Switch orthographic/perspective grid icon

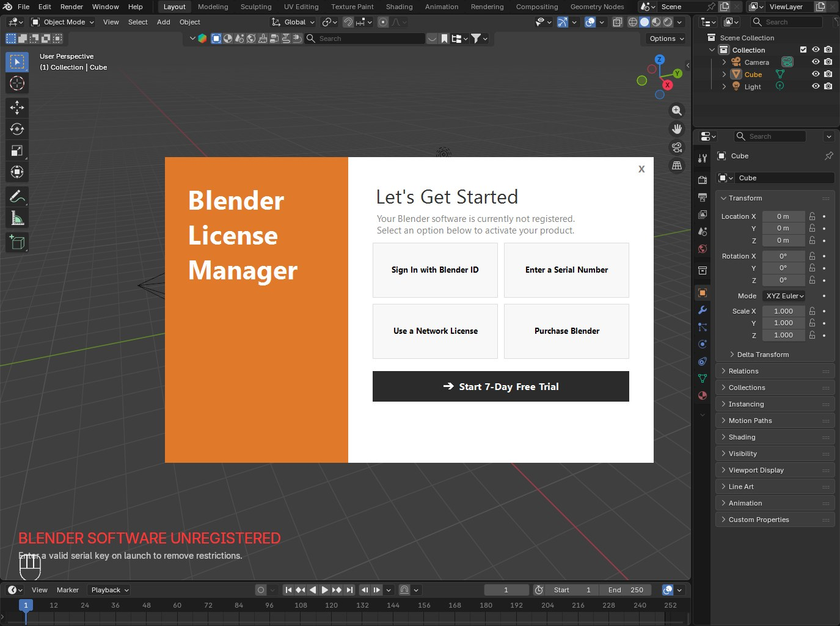pos(677,166)
